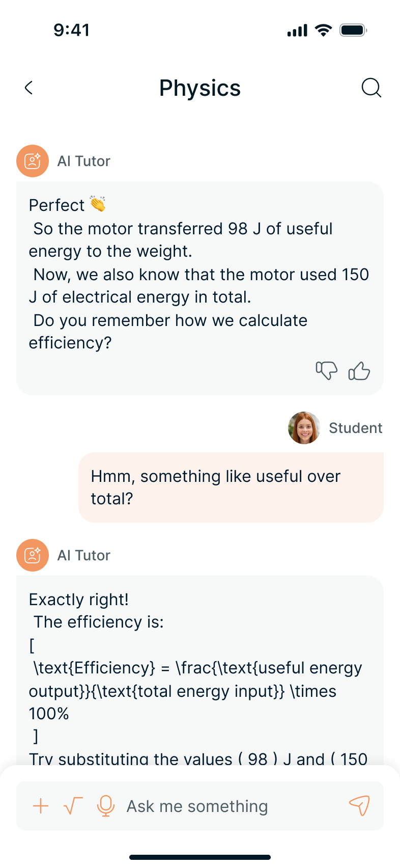This screenshot has height=868, width=400.
Task: Tap the second AI Tutor avatar icon
Action: [x=33, y=555]
